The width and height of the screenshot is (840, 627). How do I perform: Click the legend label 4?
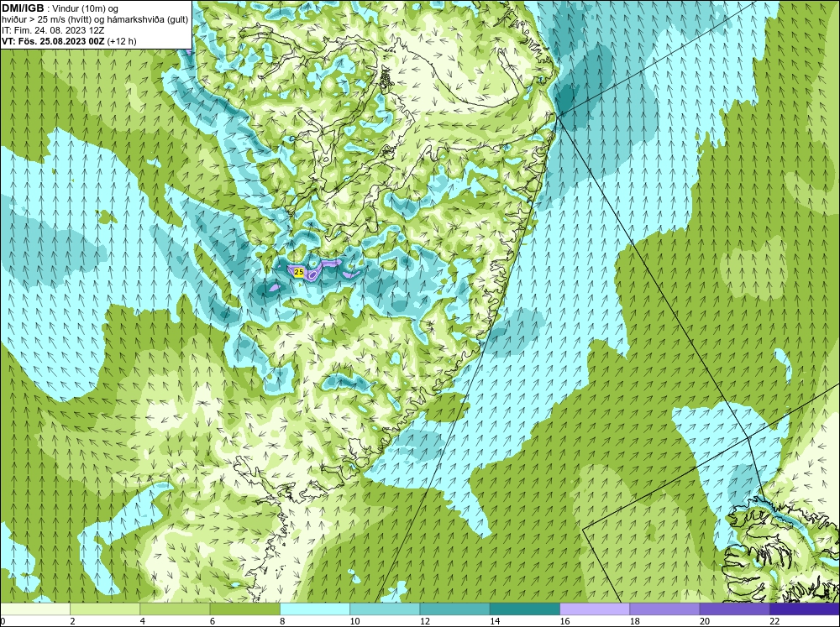click(143, 621)
